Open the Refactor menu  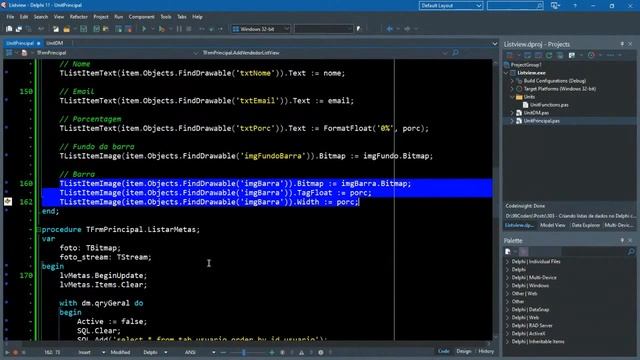(79, 17)
